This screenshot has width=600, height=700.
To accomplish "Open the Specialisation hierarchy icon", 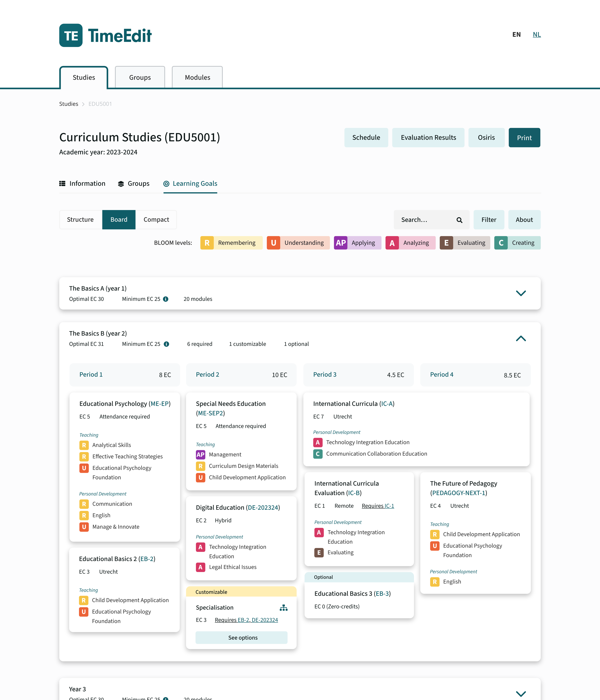I will 284,608.
